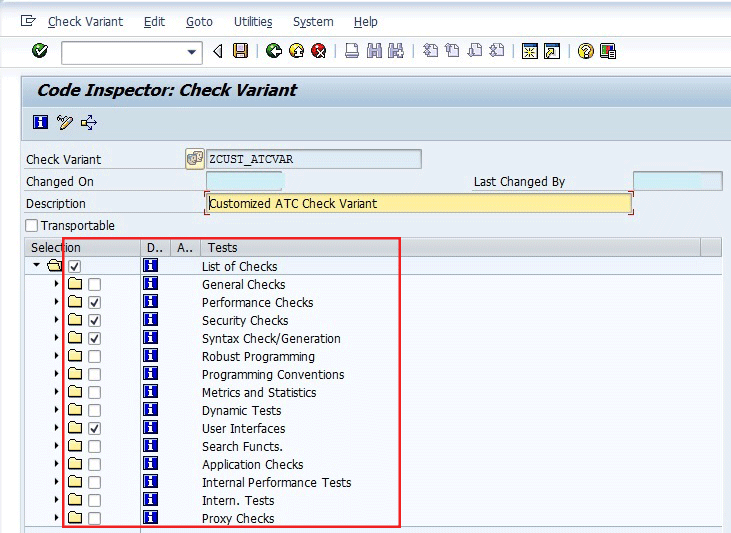
Task: Click the Create New Session icon
Action: point(530,50)
